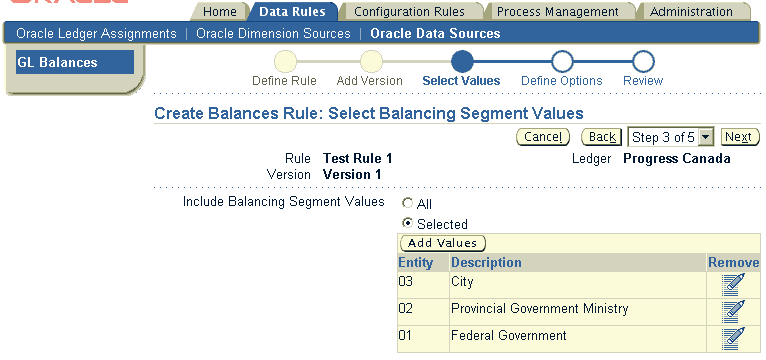Go to Define Rule step circle
Viewport: 766px width, 360px height.
point(285,62)
